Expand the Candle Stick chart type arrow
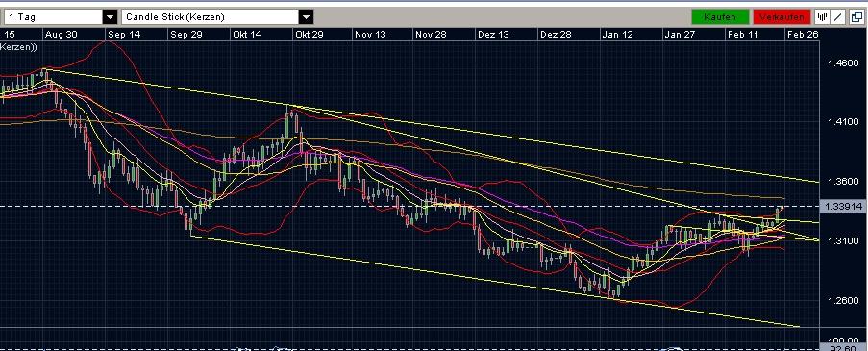 point(306,17)
